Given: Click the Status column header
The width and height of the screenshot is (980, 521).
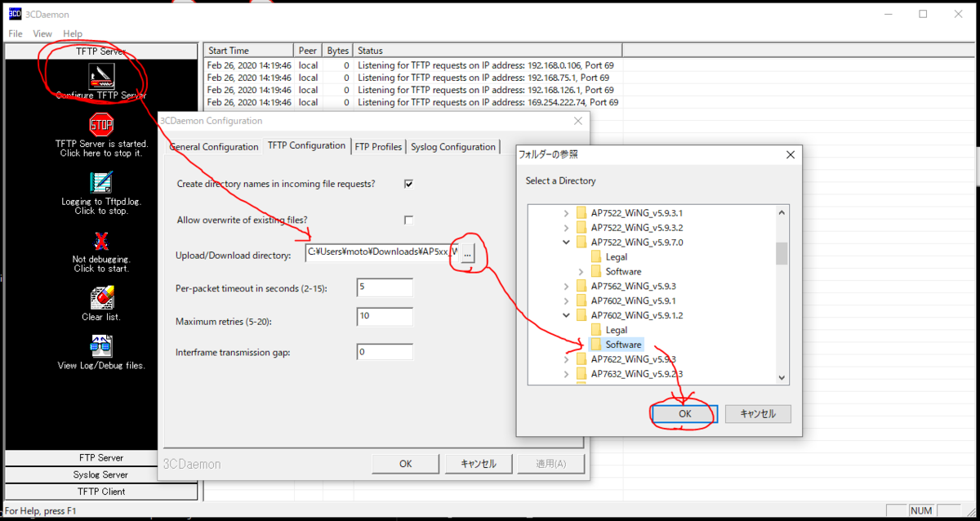Looking at the screenshot, I should (x=488, y=51).
